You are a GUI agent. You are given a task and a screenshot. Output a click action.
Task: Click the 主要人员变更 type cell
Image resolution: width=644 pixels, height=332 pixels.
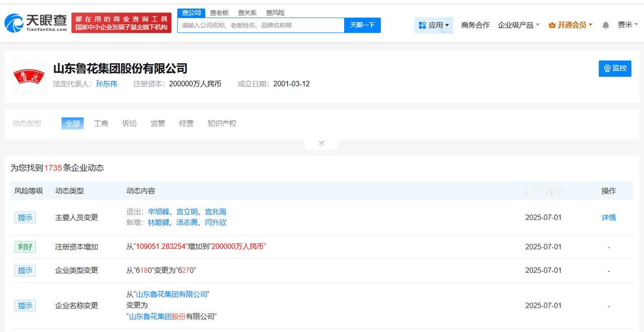76,218
